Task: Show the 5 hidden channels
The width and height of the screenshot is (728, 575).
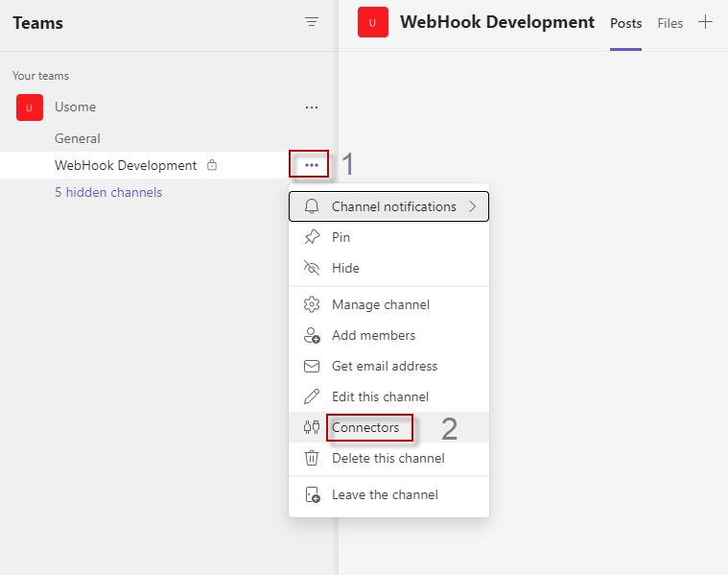Action: pyautogui.click(x=108, y=192)
